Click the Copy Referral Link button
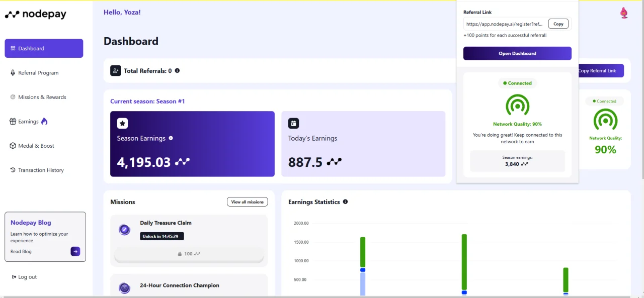Screen dimensions: 644x298 601,71
